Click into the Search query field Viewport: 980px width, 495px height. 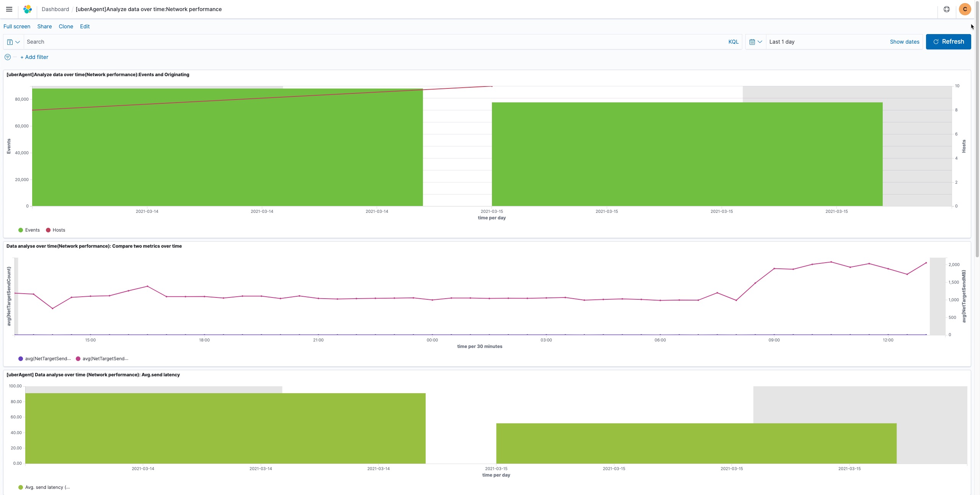375,42
